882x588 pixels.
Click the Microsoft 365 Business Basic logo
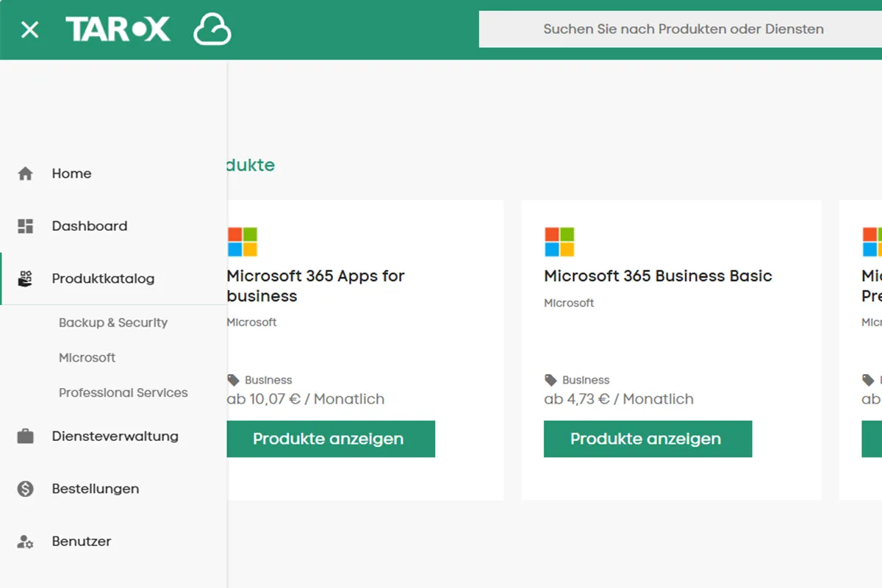559,242
